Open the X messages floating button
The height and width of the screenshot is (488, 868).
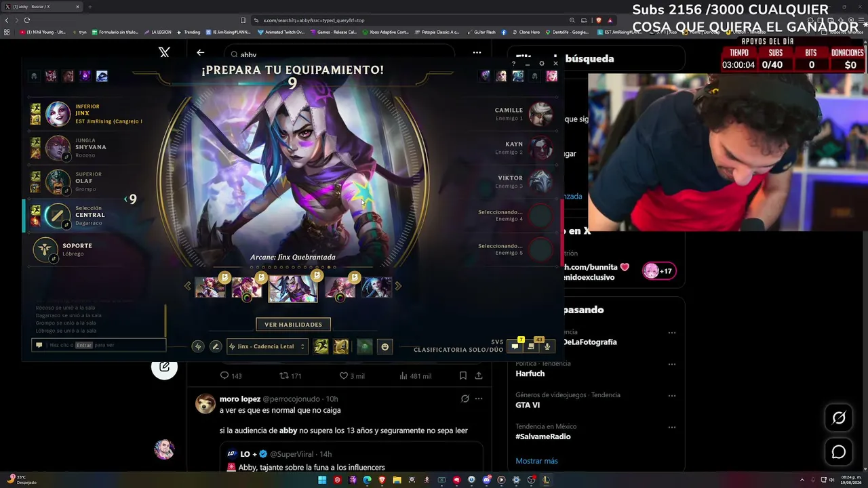pyautogui.click(x=839, y=452)
